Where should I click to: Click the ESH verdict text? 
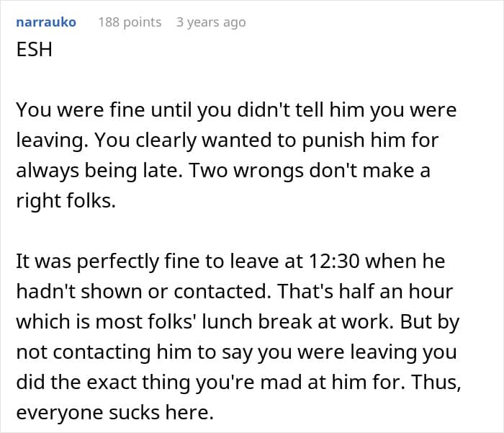[x=34, y=50]
